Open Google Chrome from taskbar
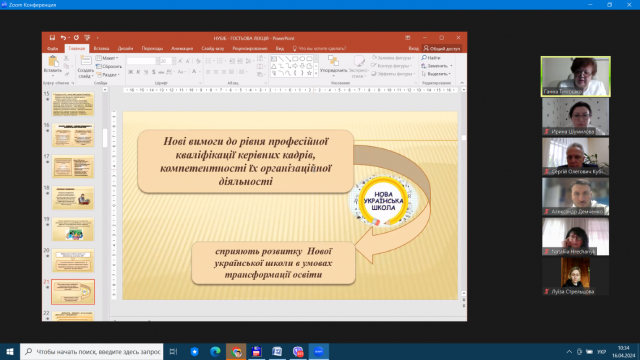640x360 pixels. 236,351
